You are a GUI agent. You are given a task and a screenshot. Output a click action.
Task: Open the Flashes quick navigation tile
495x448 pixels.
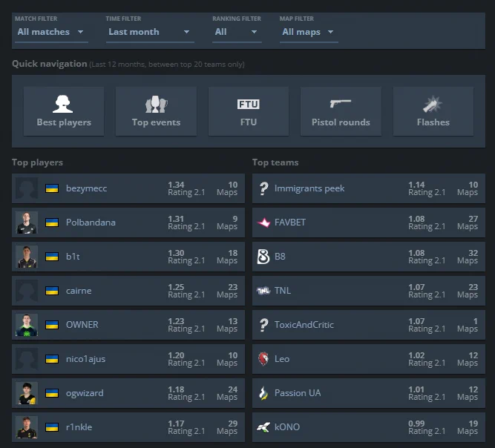tap(433, 111)
